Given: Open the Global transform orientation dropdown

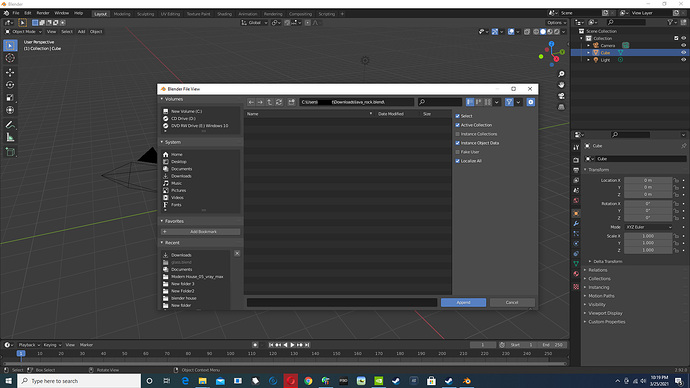Looking at the screenshot, I should [x=254, y=22].
